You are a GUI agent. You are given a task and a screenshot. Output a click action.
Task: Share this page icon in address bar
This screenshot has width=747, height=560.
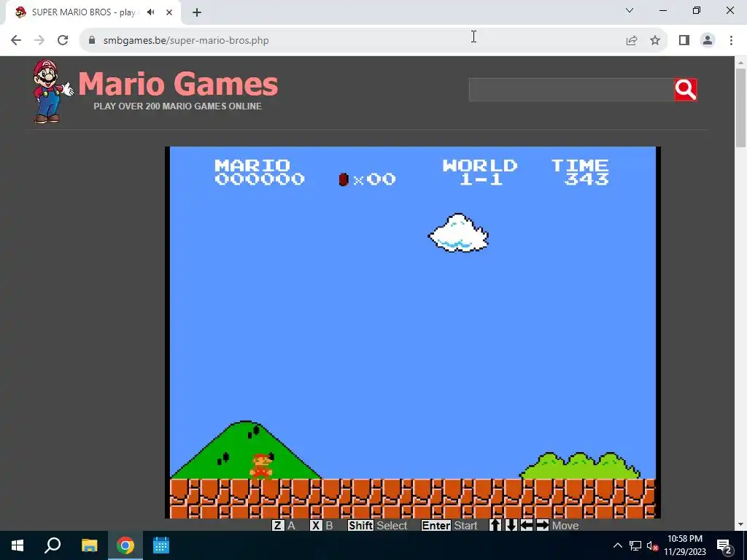632,41
